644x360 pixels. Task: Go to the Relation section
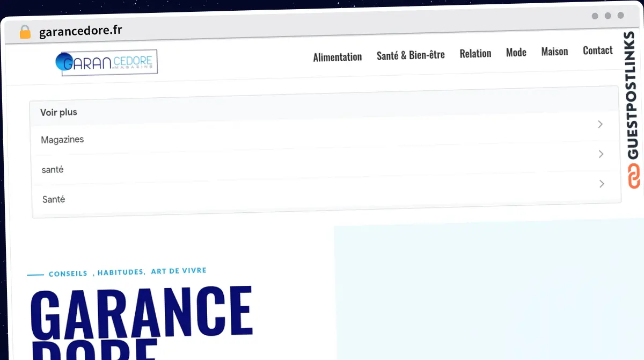click(x=475, y=53)
